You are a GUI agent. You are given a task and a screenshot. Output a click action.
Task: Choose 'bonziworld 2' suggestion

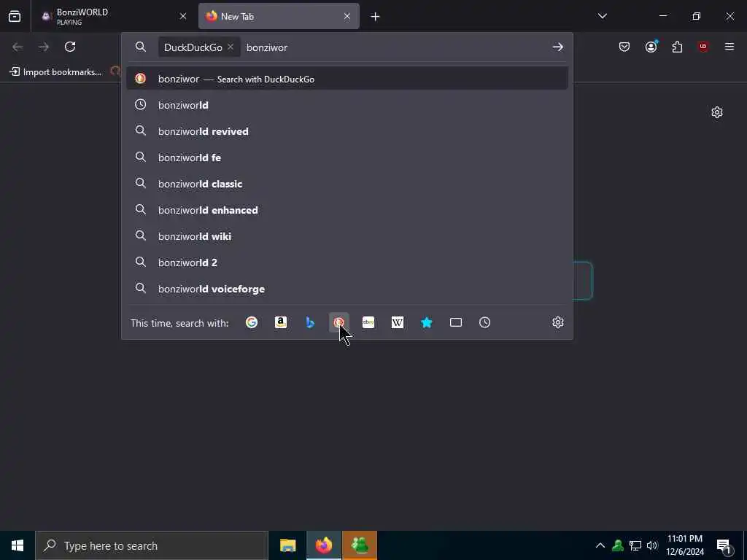347,262
